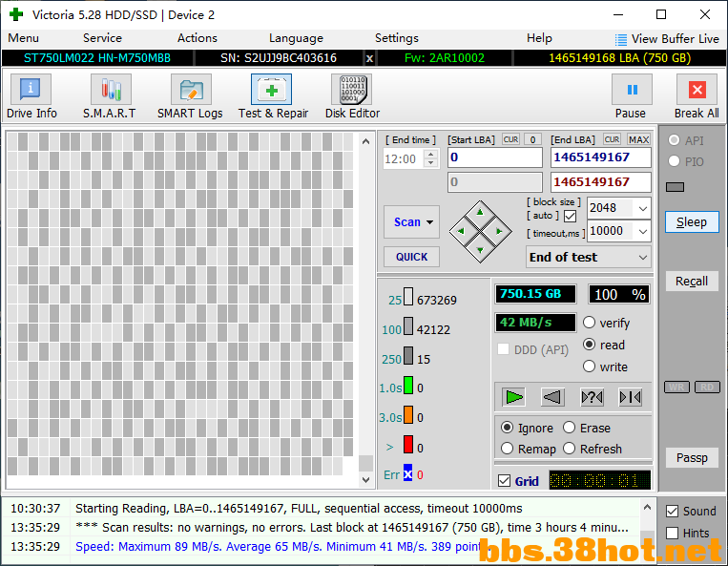Click the blue Err X marker

coord(407,473)
